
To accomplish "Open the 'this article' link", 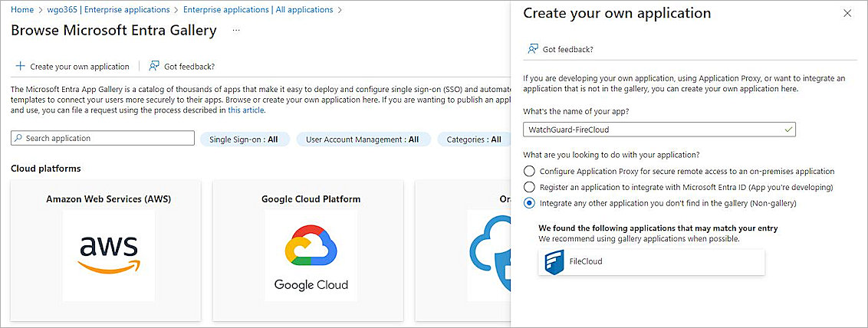I will pyautogui.click(x=246, y=110).
